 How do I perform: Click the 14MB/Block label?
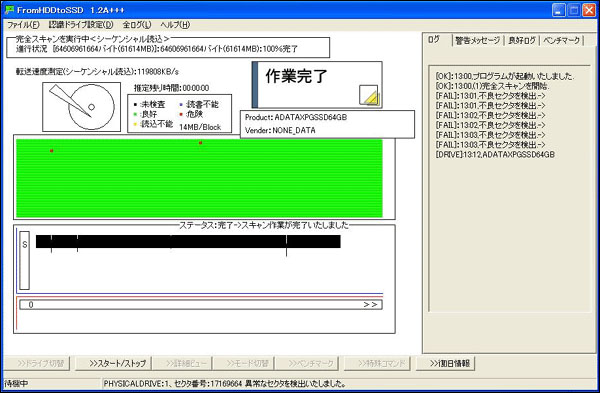(x=200, y=127)
